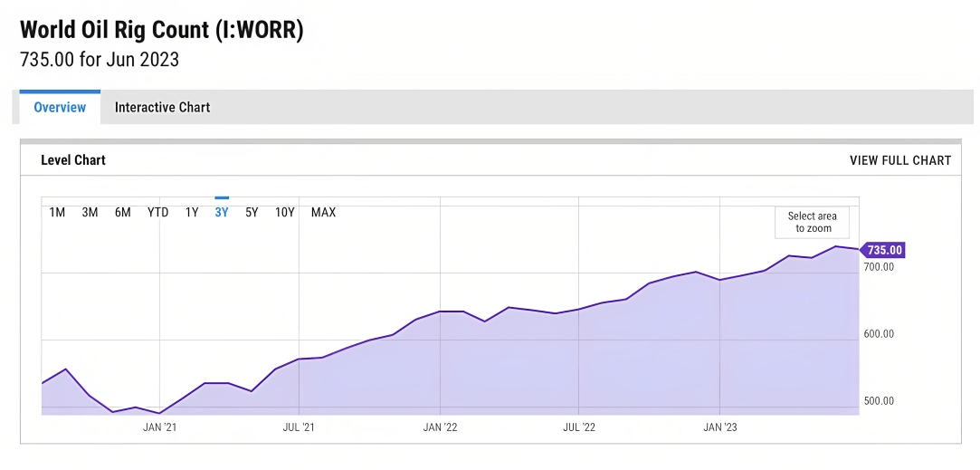Image resolution: width=980 pixels, height=470 pixels.
Task: Select the active 3Y range
Action: click(x=222, y=212)
